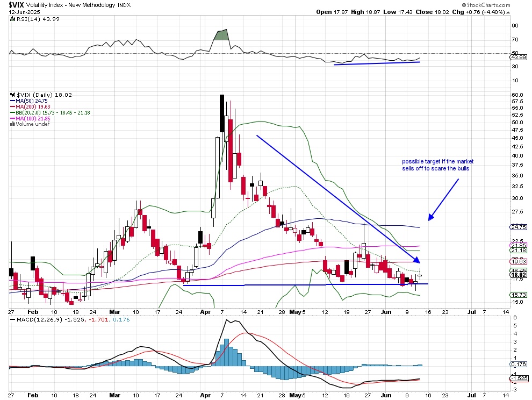
Task: Click the 18.02 current price tag on axis
Action: pyautogui.click(x=518, y=274)
